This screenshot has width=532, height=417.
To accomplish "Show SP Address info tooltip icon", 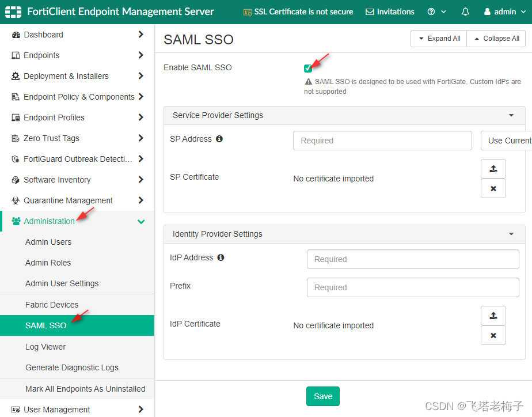I will click(x=219, y=138).
